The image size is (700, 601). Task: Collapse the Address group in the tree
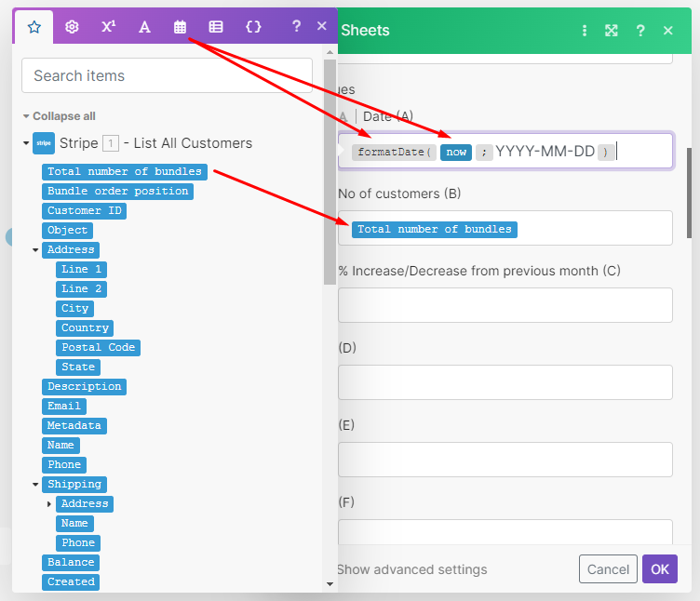coord(35,250)
